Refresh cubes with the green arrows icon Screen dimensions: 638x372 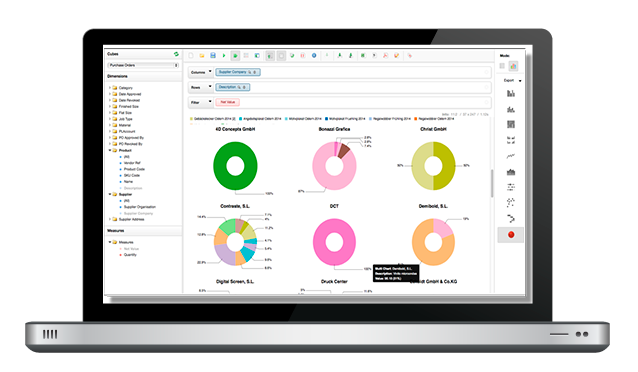pyautogui.click(x=176, y=54)
